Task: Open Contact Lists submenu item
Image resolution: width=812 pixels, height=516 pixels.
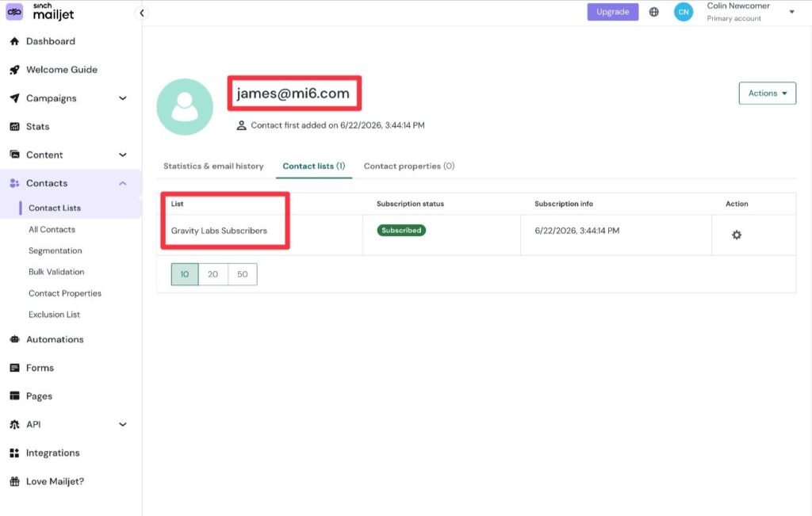Action: [55, 208]
